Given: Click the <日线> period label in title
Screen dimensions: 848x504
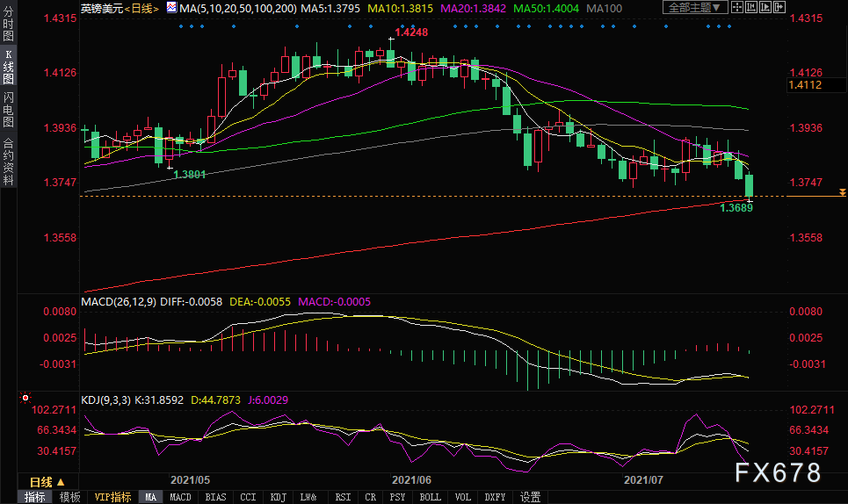Looking at the screenshot, I should point(141,8).
